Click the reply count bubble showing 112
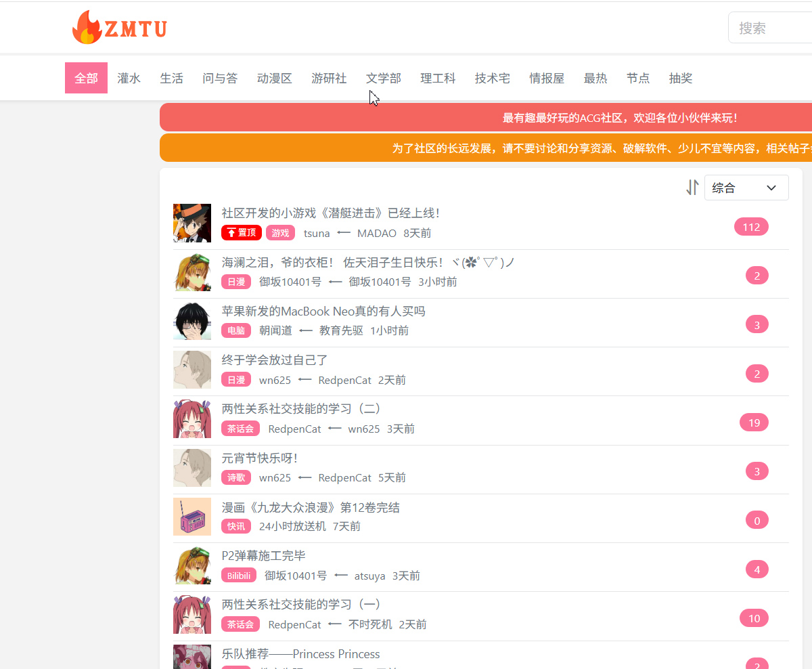Image resolution: width=812 pixels, height=669 pixels. tap(751, 227)
